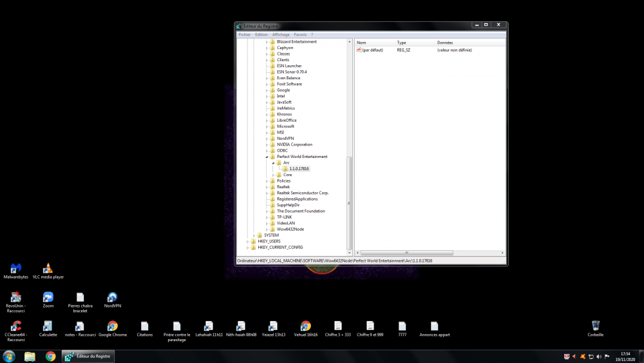This screenshot has height=363, width=644.
Task: Click the tree scrollbar down arrow
Action: pos(350,253)
